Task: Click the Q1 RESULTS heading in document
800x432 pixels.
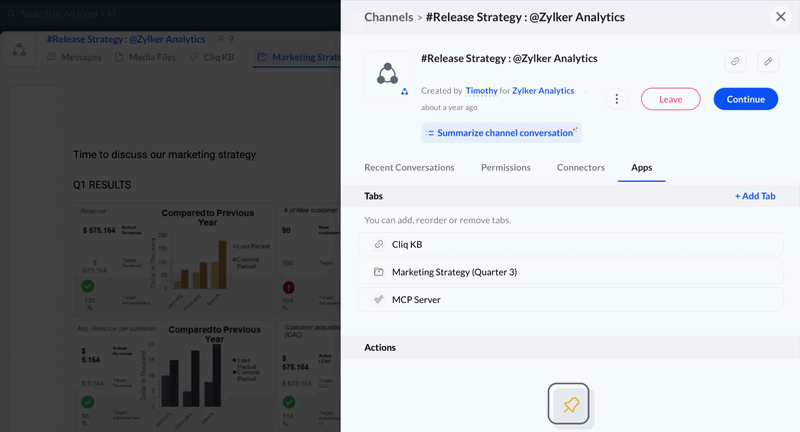Action: (102, 185)
